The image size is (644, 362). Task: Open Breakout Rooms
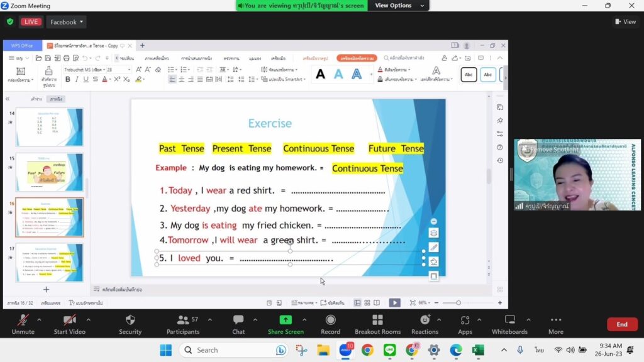tap(377, 323)
